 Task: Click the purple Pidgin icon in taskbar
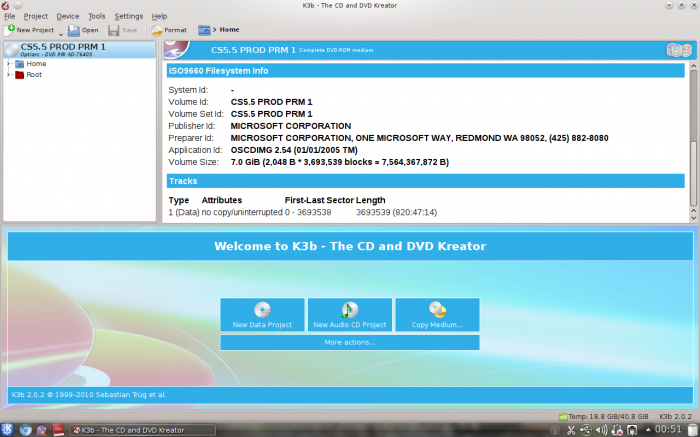[x=42, y=430]
